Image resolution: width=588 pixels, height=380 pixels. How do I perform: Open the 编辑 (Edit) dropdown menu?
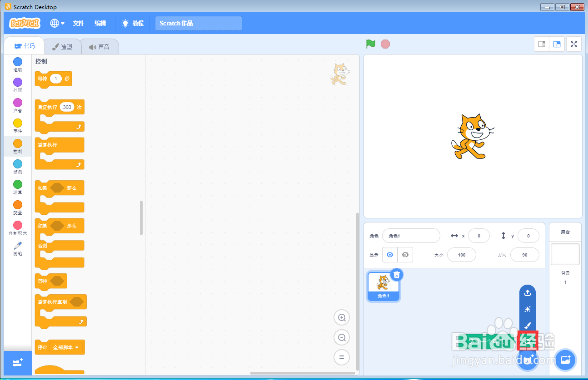pos(100,23)
